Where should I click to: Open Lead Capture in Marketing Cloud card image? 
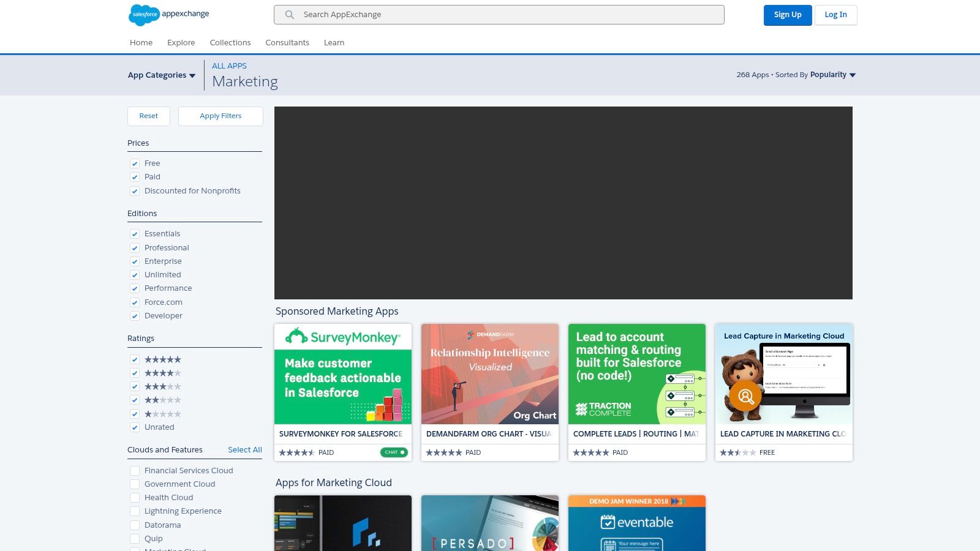[x=784, y=374]
